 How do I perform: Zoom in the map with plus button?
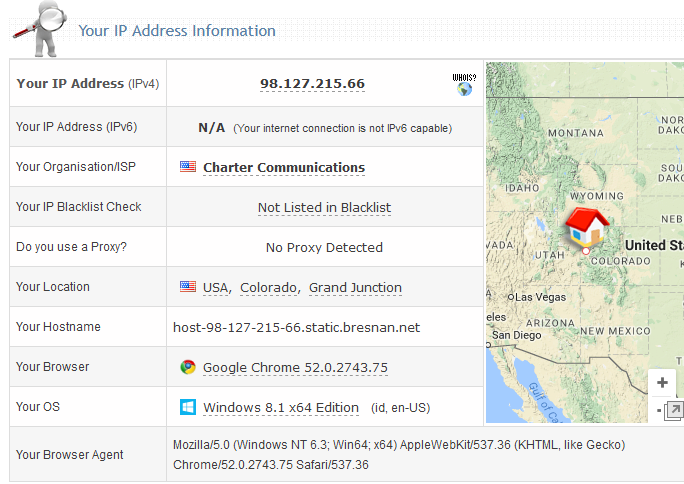(x=662, y=383)
